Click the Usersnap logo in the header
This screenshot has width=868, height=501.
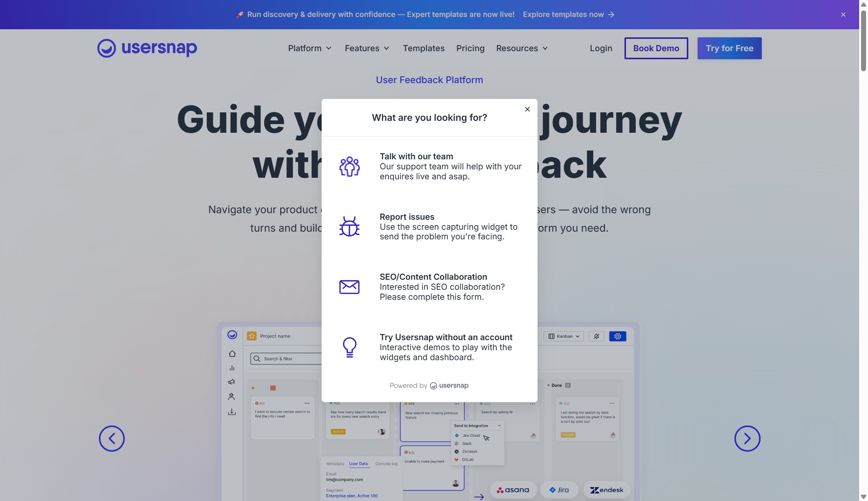click(147, 48)
